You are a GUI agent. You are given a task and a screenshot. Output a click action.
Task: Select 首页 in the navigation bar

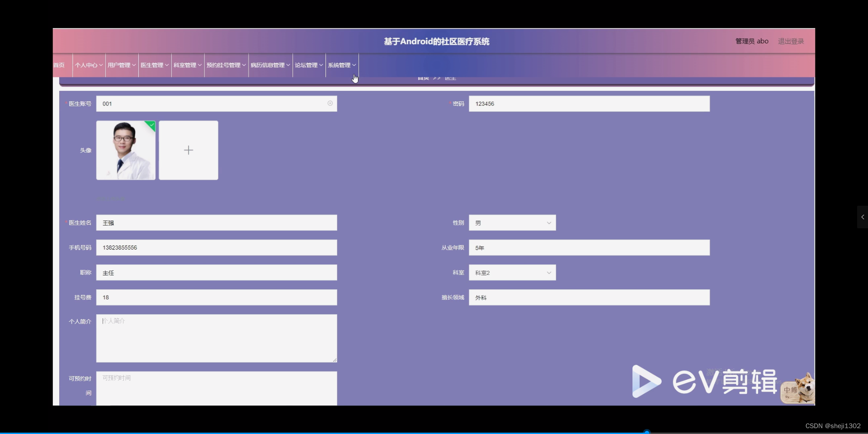(x=59, y=65)
